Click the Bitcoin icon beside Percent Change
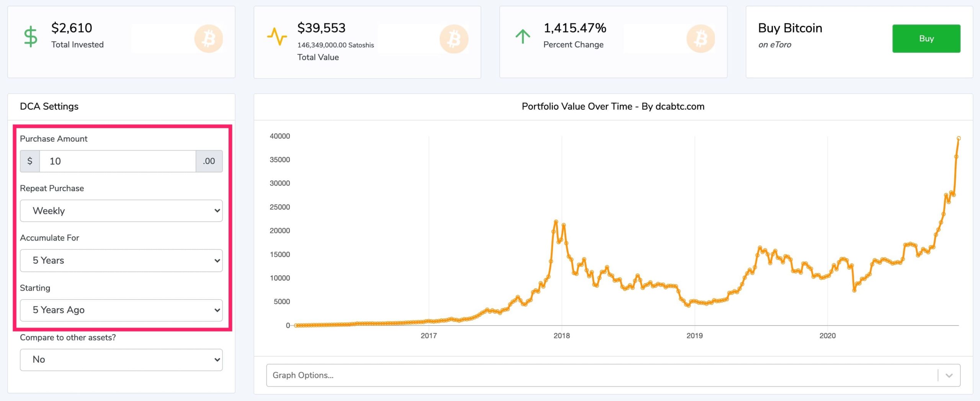 click(x=701, y=38)
